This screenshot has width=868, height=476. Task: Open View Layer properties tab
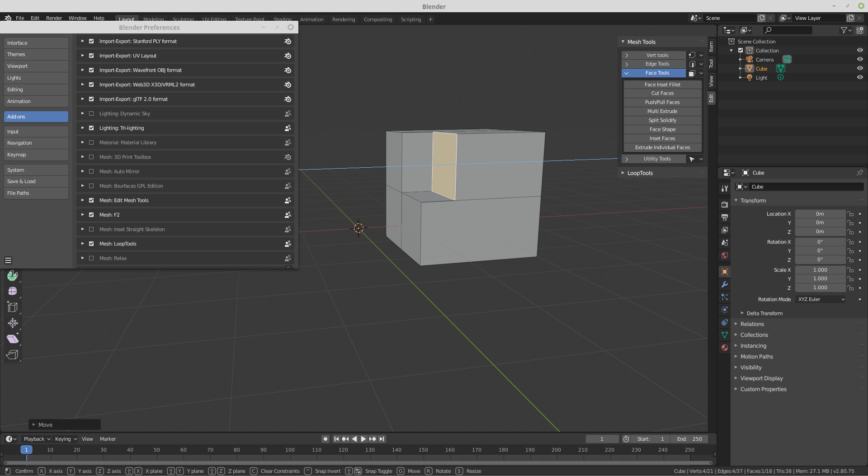coord(725,230)
